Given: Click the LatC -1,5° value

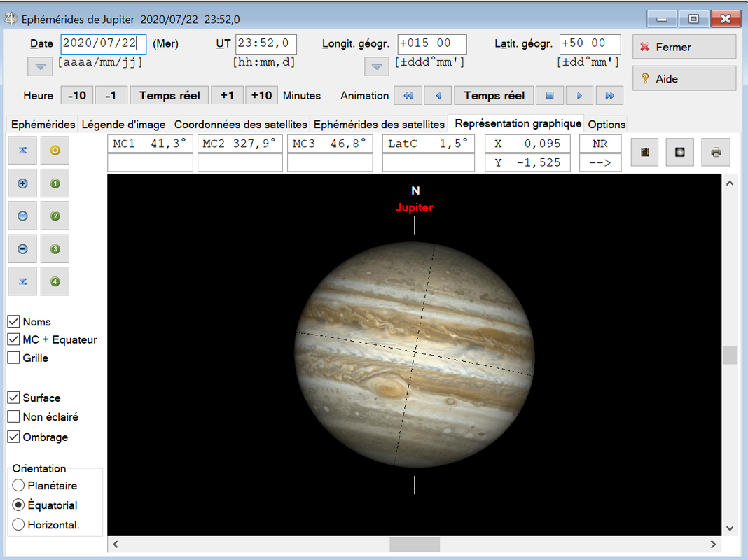Looking at the screenshot, I should (x=428, y=143).
